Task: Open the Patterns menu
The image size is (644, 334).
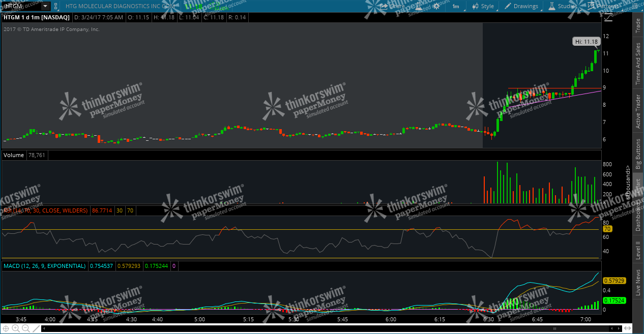Action: [603, 6]
